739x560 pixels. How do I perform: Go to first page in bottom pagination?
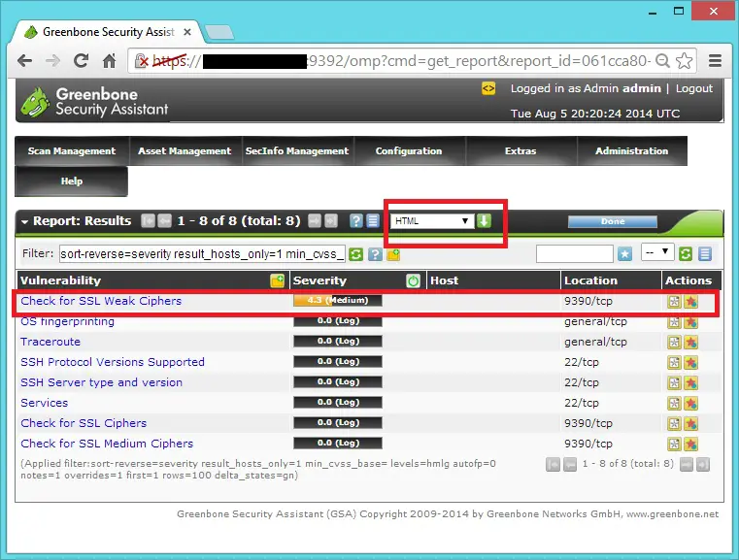click(x=553, y=464)
